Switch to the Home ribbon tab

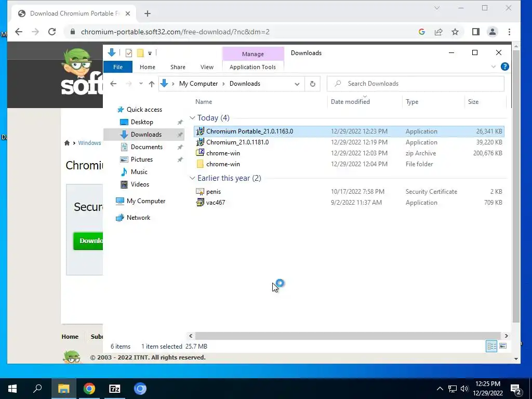pyautogui.click(x=147, y=67)
